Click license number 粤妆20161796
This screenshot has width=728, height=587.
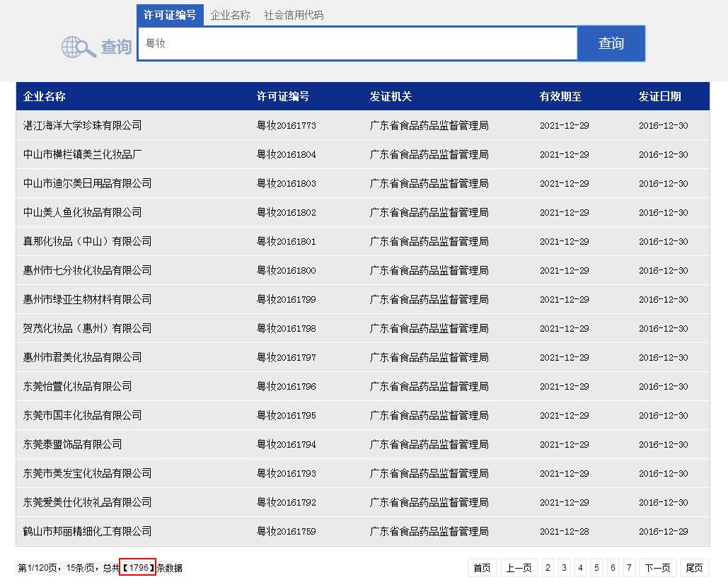click(287, 387)
